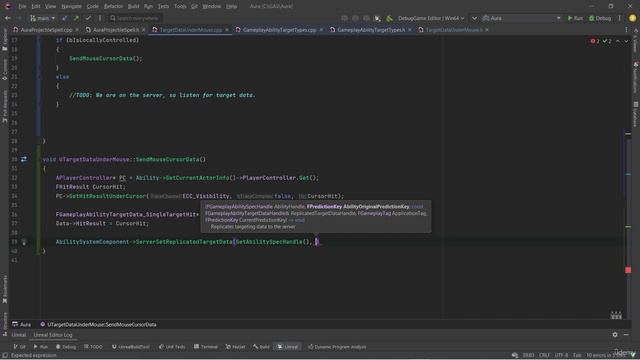This screenshot has width=640, height=360.
Task: Close the TargetDataUnderMouse.cpp tab
Action: click(227, 30)
